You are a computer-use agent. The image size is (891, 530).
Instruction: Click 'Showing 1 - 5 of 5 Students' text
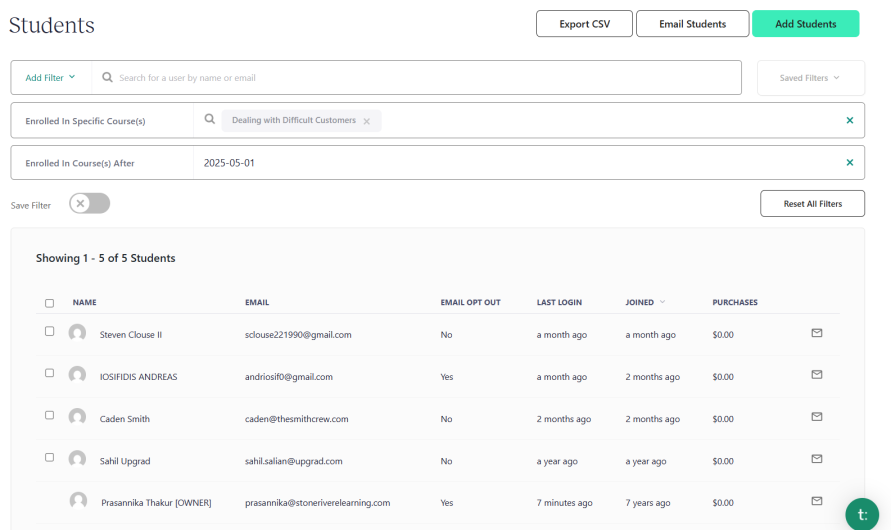(106, 258)
